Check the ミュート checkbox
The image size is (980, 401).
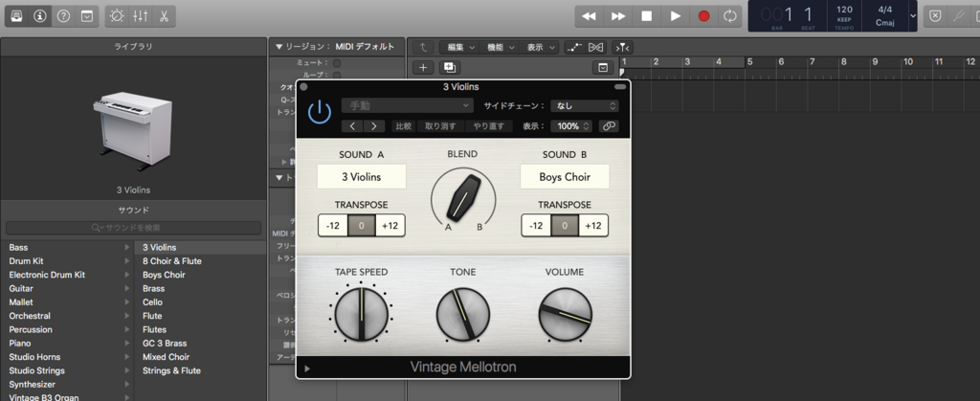coord(337,63)
